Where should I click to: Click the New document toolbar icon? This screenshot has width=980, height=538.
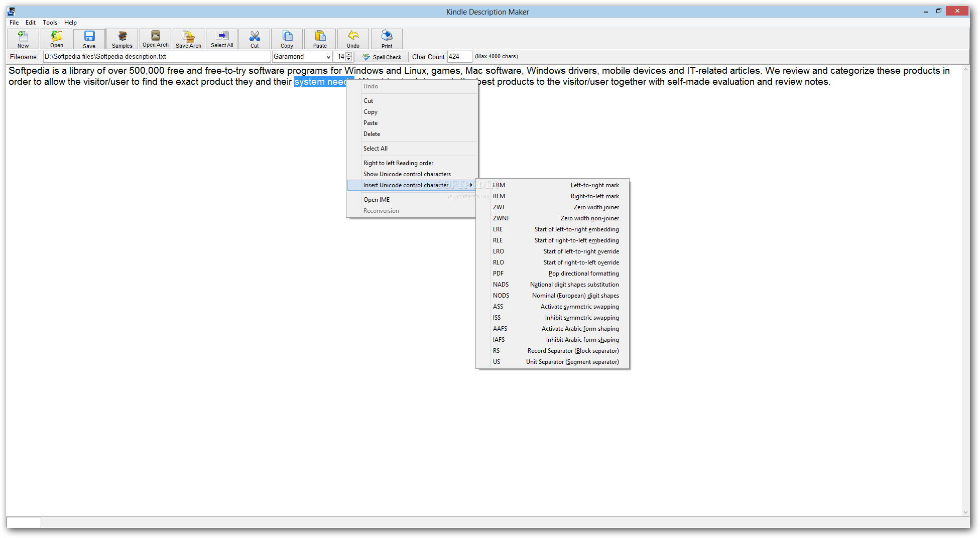pyautogui.click(x=23, y=39)
